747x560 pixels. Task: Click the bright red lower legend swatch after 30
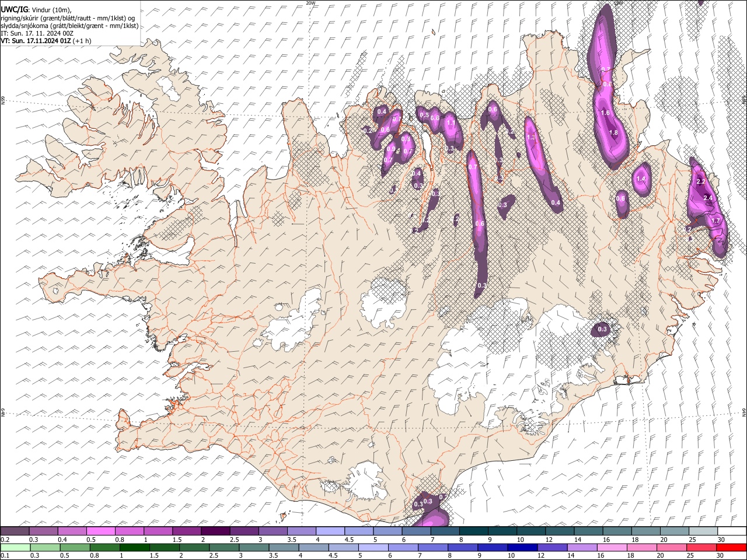[x=731, y=547]
